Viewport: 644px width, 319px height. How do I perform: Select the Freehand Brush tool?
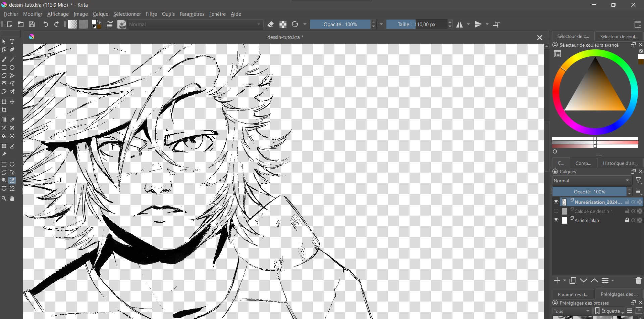pyautogui.click(x=4, y=59)
